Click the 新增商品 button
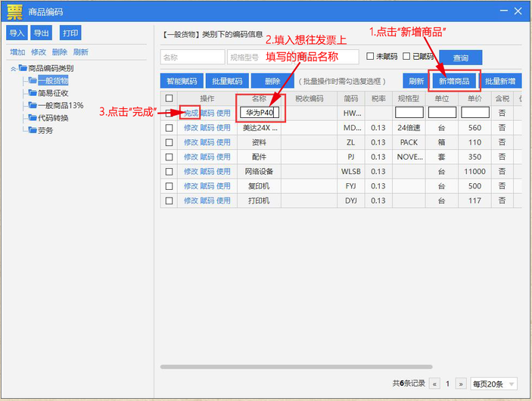The height and width of the screenshot is (401, 532). (454, 81)
